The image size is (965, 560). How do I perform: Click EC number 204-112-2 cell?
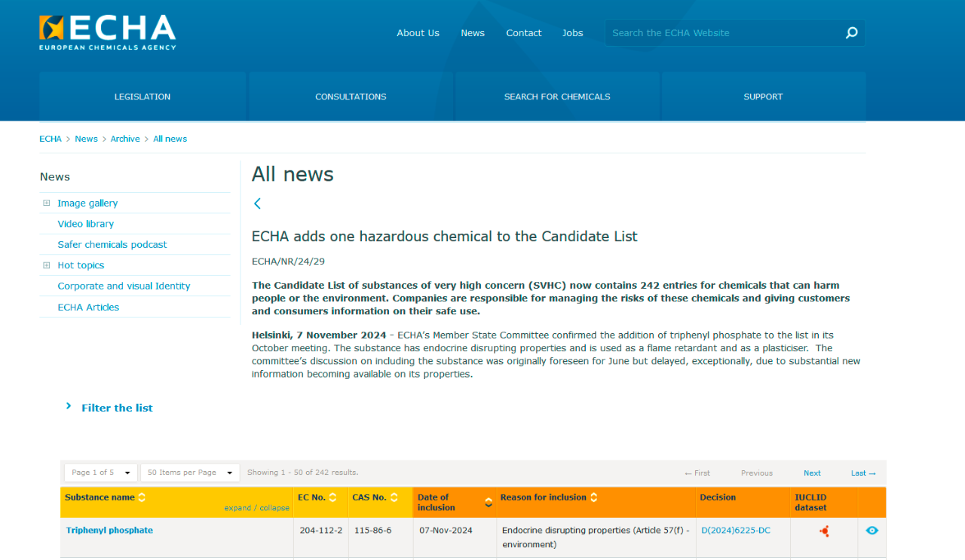click(321, 531)
